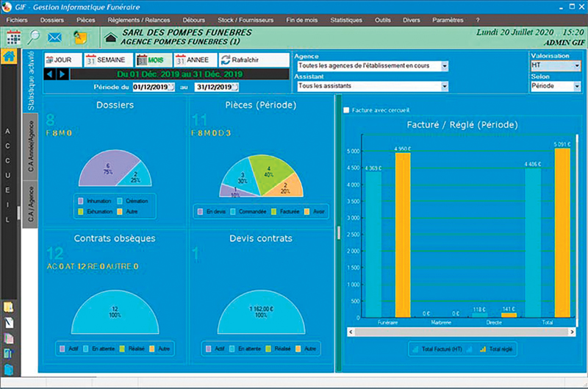Open calendar picker for end date 31/12/2019
This screenshot has height=389, width=588.
[234, 87]
